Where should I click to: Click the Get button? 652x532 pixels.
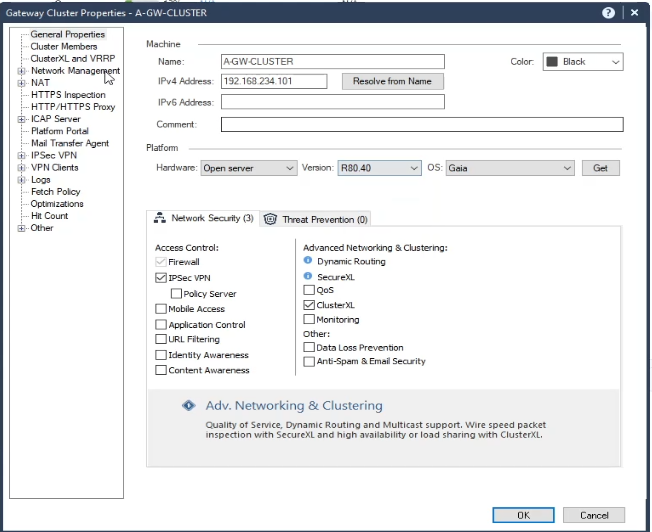point(600,168)
